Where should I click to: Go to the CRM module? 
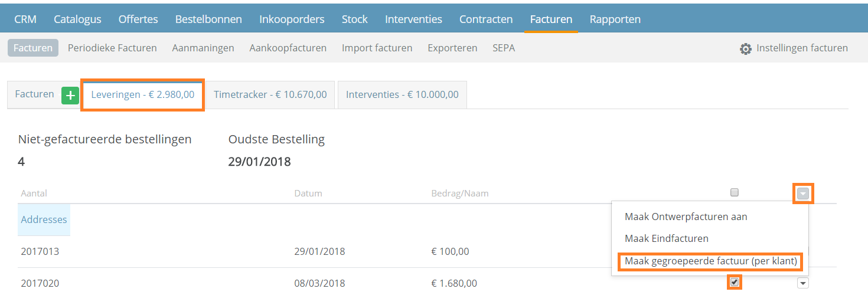[25, 19]
